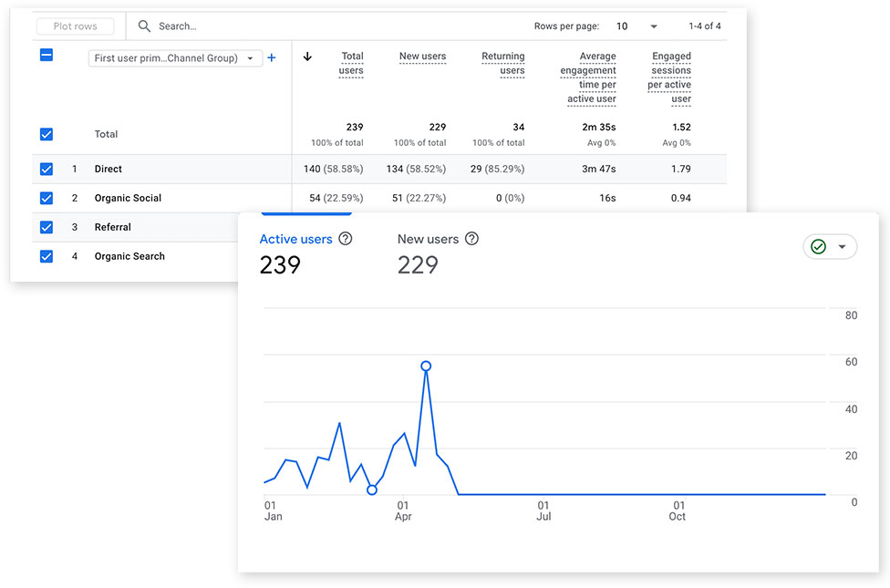Switch to the New users metric card
This screenshot has width=890, height=588.
(429, 239)
